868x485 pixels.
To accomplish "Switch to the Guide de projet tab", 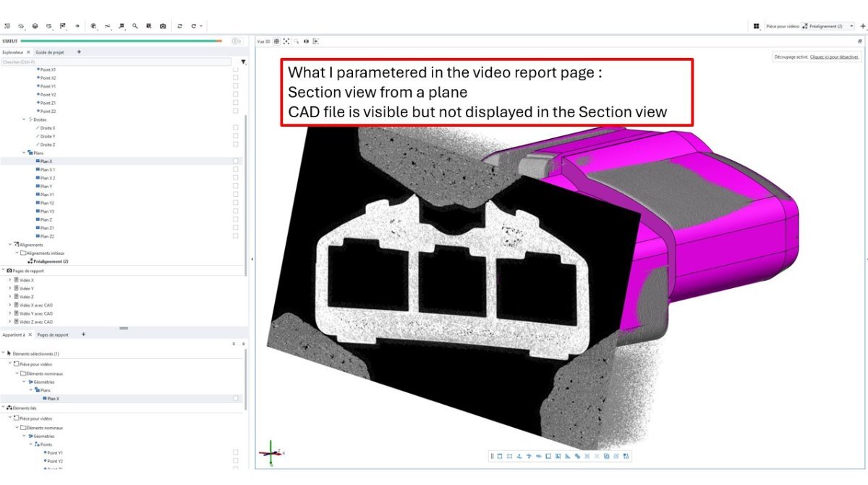I will [51, 52].
